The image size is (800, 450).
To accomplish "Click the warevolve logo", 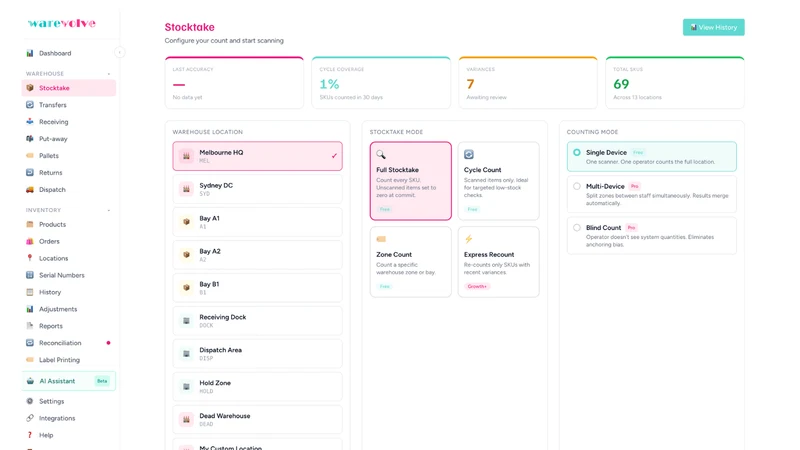I will tap(62, 23).
